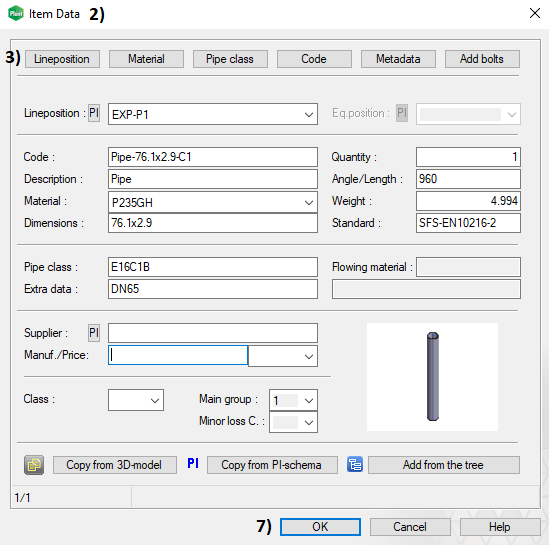
Task: Click the Add bolts button
Action: coord(482,59)
